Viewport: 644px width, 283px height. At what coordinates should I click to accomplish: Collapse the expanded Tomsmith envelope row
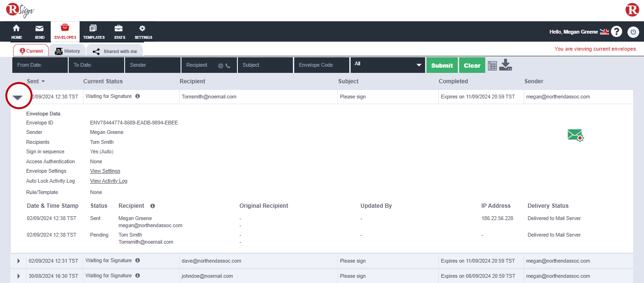18,97
